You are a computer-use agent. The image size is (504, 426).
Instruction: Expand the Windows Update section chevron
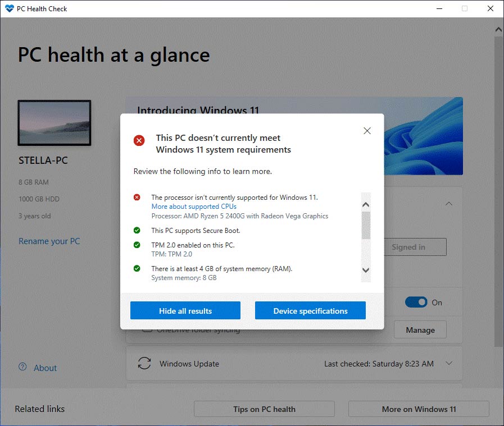449,363
